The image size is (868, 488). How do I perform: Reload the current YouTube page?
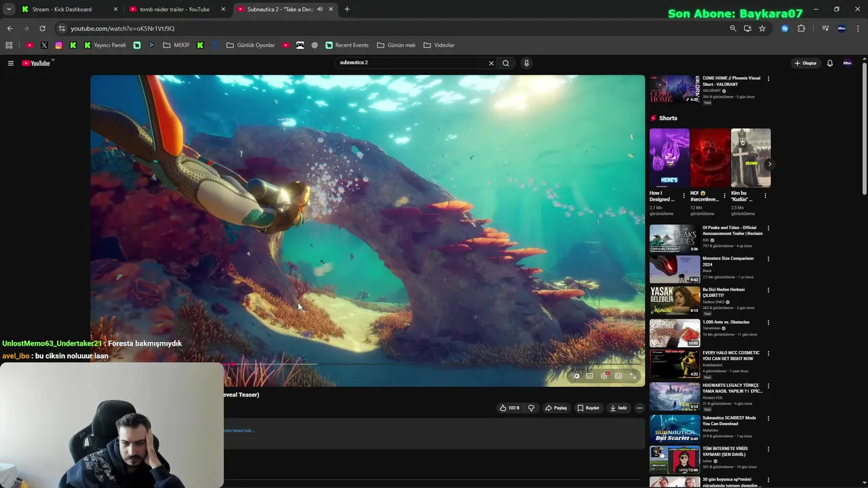coord(42,28)
